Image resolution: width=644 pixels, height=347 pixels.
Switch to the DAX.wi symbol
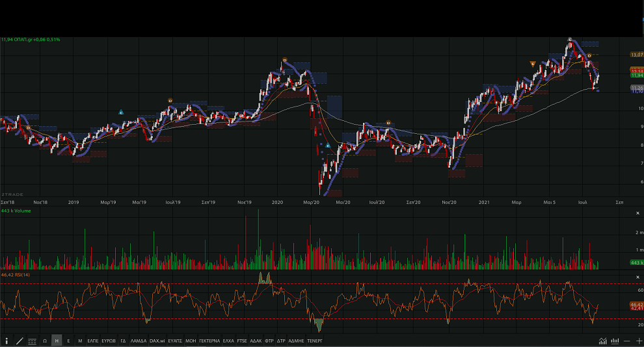pyautogui.click(x=157, y=341)
